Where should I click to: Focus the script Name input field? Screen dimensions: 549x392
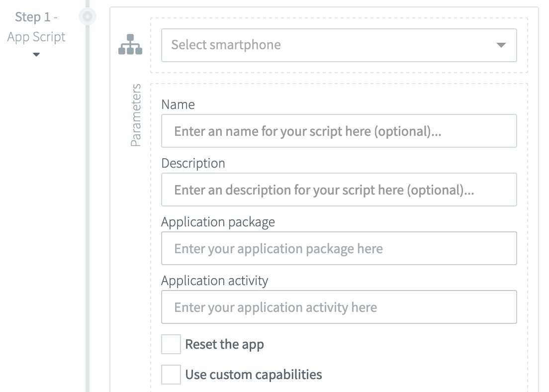pyautogui.click(x=339, y=131)
